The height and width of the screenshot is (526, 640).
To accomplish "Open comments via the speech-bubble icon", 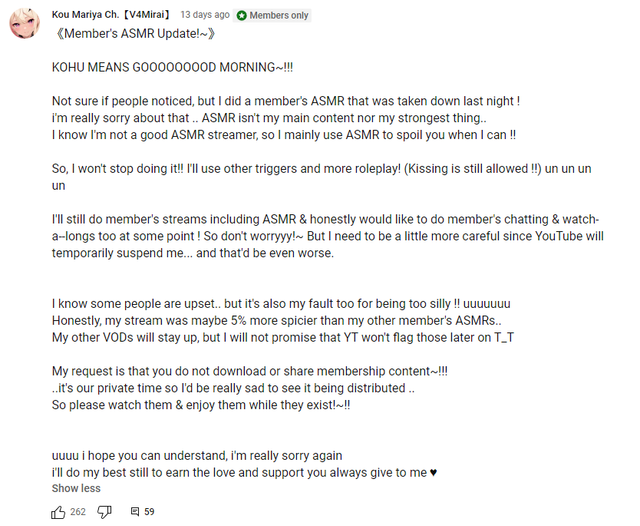I will 135,512.
